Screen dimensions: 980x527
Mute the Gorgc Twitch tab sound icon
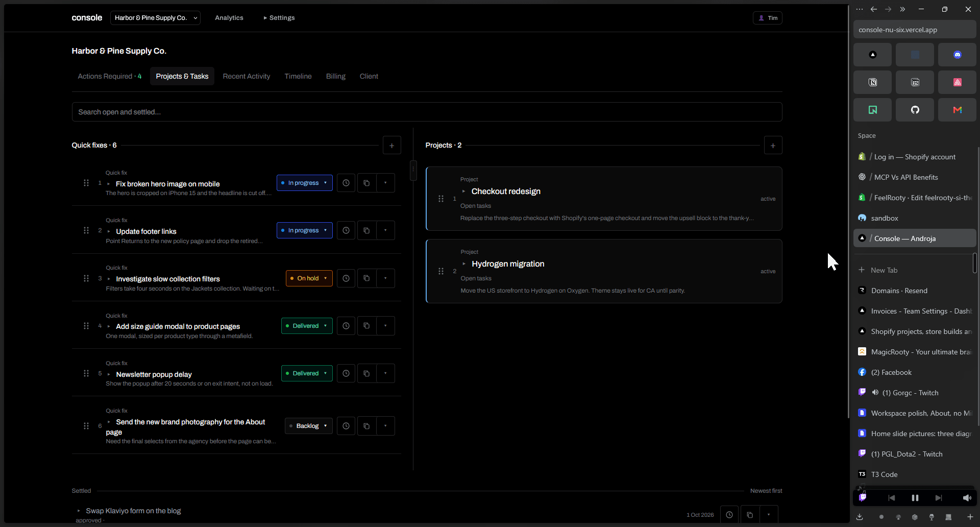click(875, 393)
